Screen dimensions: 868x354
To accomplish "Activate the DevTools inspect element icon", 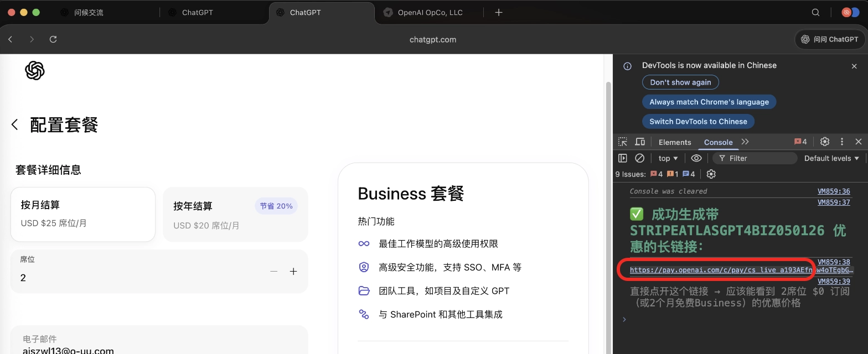I will click(623, 142).
